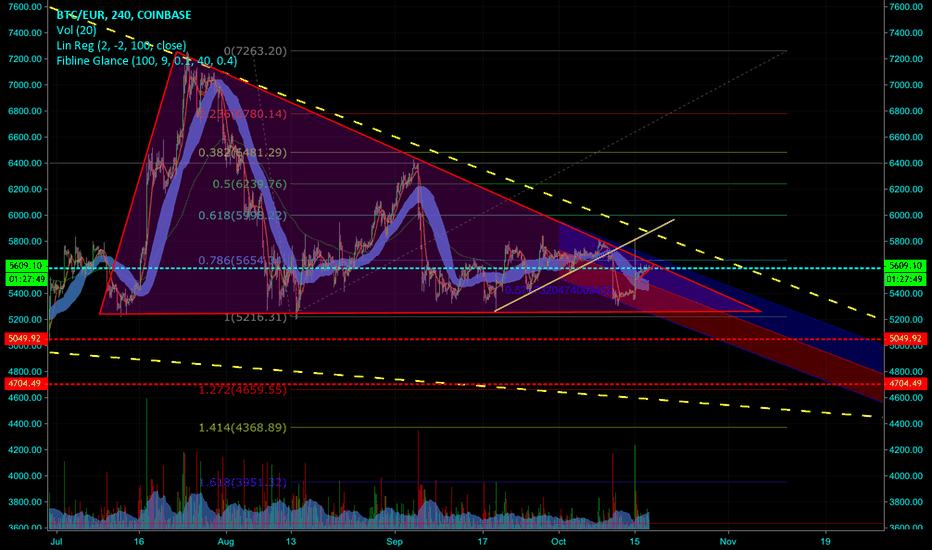
Task: Select the Oct label on the time axis
Action: [x=558, y=541]
